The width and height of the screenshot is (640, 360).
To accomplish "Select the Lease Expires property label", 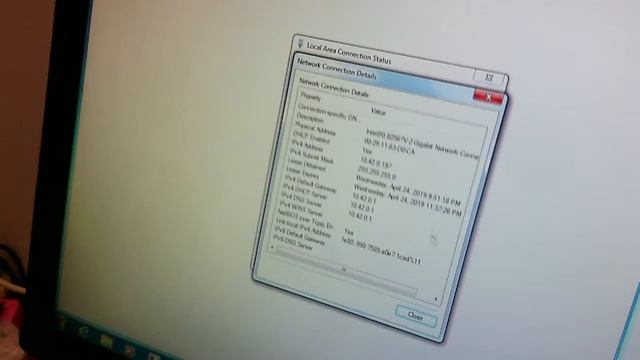I will pos(302,172).
